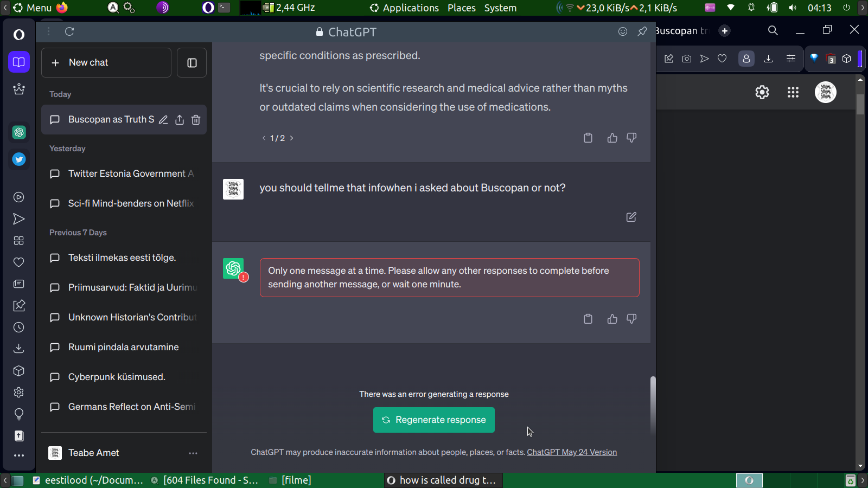868x488 pixels.
Task: Select the Buscopan browser tab
Action: pos(682,31)
